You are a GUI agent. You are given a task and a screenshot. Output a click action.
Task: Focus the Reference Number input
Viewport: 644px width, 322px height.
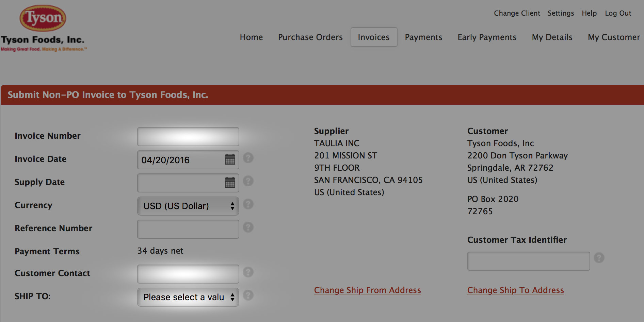pos(188,229)
